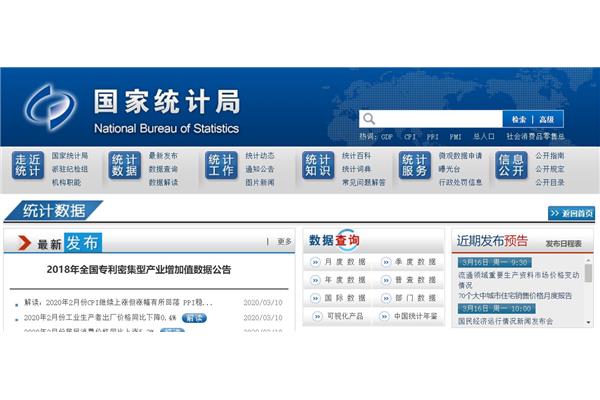Viewport: 600px width, 400px height.
Task: Open 曝光台 submenu link
Action: pyautogui.click(x=449, y=169)
